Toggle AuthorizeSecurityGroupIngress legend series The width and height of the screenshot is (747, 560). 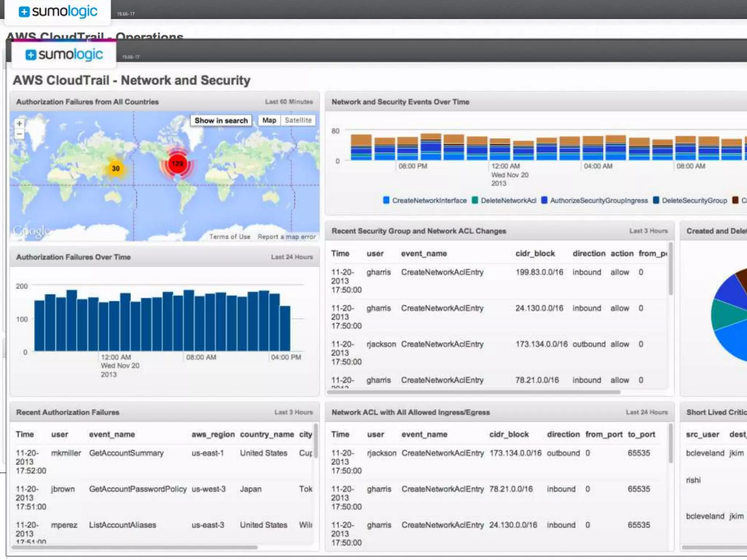(x=599, y=201)
